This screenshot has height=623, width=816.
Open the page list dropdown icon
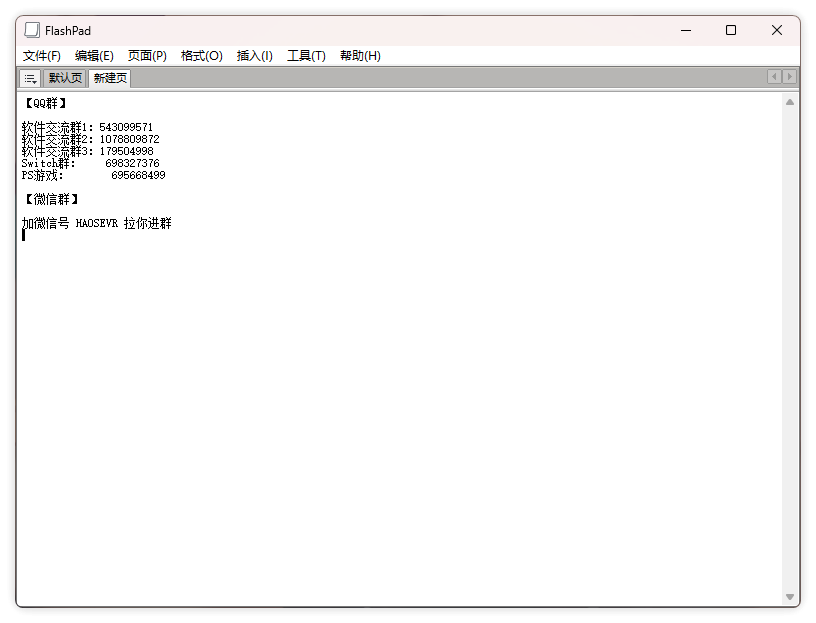[x=30, y=79]
